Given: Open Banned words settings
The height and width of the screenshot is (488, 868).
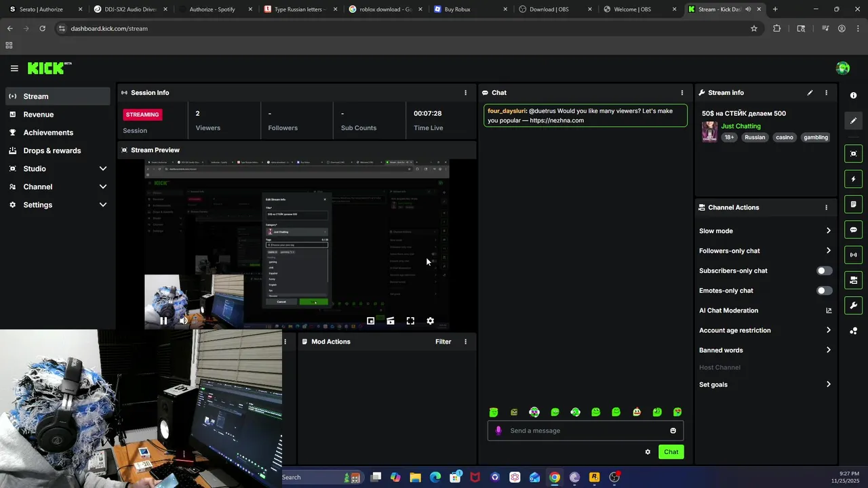Looking at the screenshot, I should 765,350.
